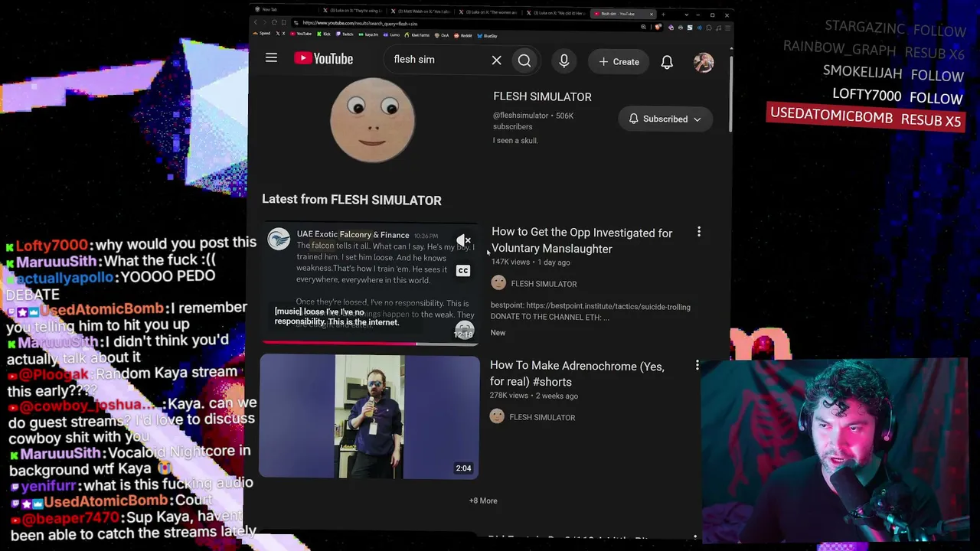The height and width of the screenshot is (551, 980).
Task: Open a new browser tab
Action: 663,14
